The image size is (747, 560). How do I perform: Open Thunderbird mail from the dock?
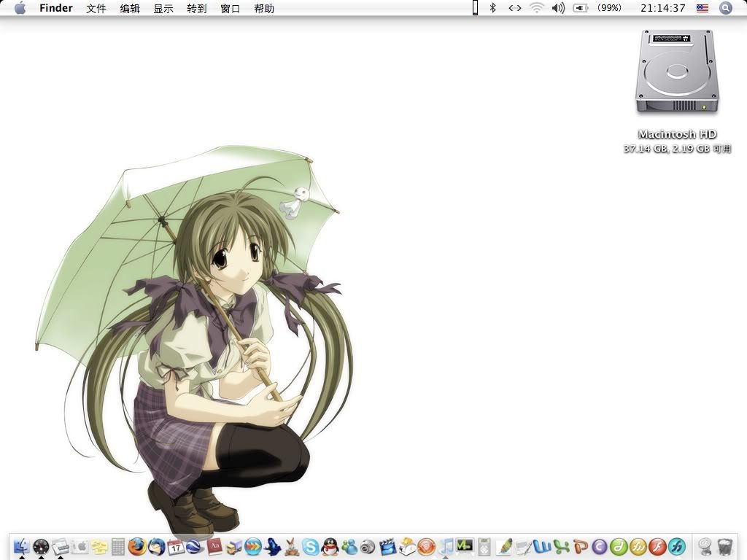156,546
